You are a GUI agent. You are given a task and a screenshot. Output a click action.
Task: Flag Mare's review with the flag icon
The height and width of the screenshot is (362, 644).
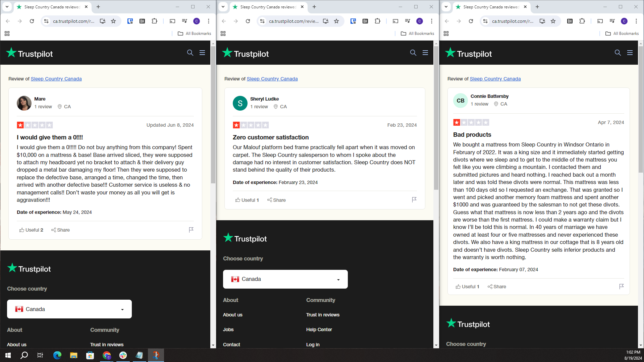[x=191, y=230]
